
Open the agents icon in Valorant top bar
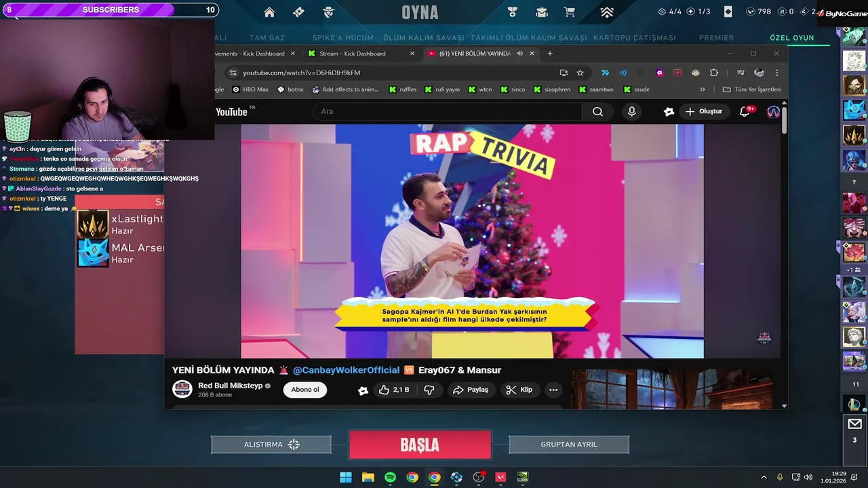pyautogui.click(x=329, y=12)
